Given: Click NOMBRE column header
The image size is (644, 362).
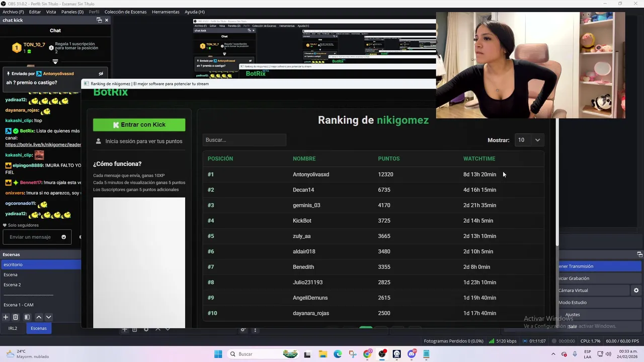Looking at the screenshot, I should coord(304,158).
